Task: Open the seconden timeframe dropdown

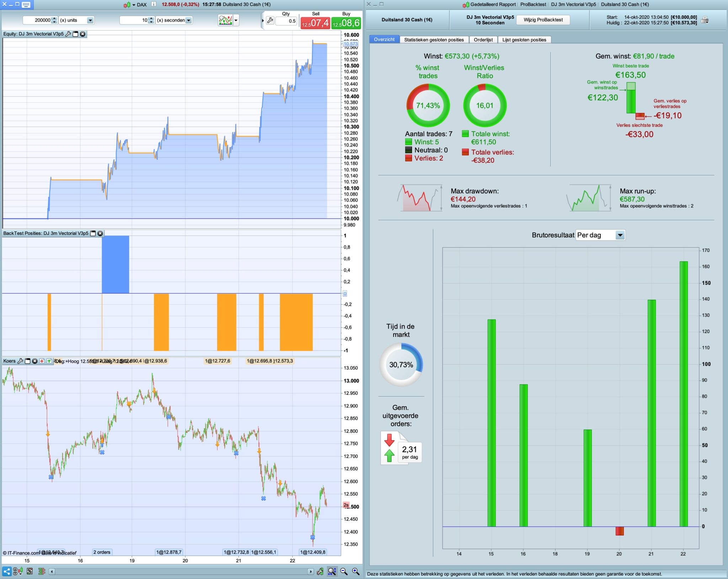Action: (x=189, y=20)
